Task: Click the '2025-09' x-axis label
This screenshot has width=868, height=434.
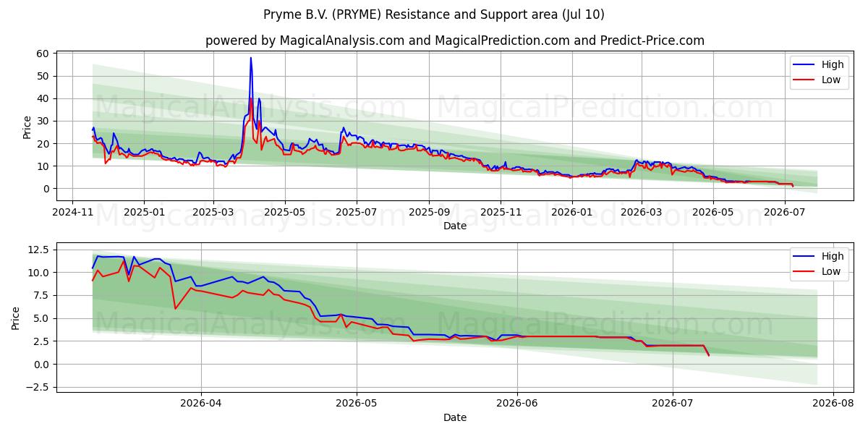Action: (429, 213)
